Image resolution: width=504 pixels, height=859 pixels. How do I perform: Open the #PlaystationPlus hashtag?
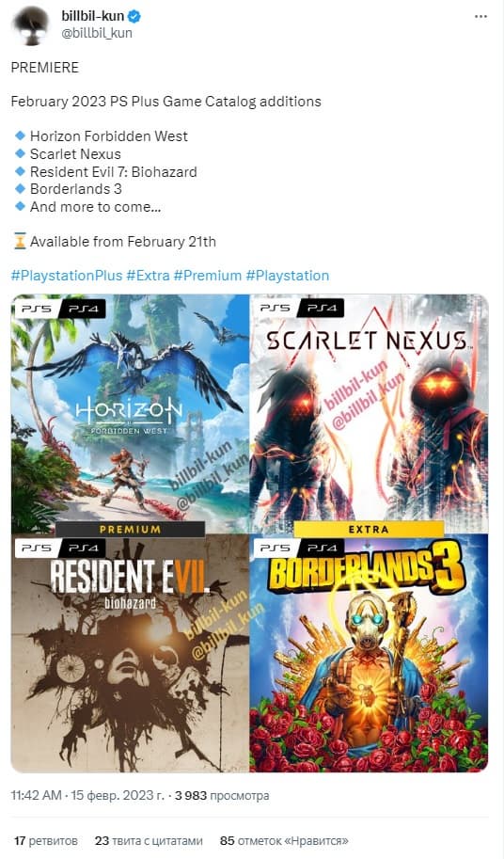coord(66,276)
